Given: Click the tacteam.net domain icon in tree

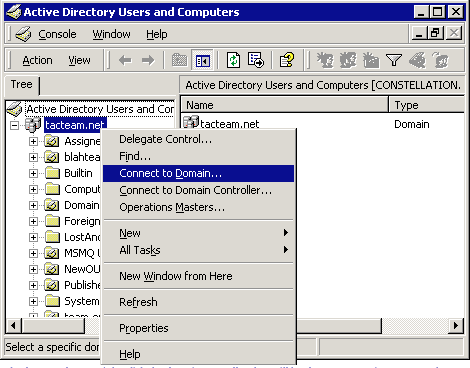Looking at the screenshot, I should tap(33, 125).
